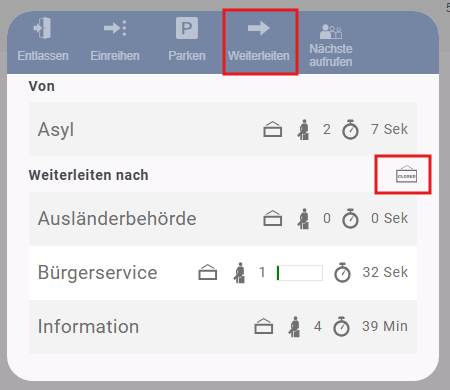Click the '32 Sek' wait time
The height and width of the screenshot is (390, 450).
[385, 272]
